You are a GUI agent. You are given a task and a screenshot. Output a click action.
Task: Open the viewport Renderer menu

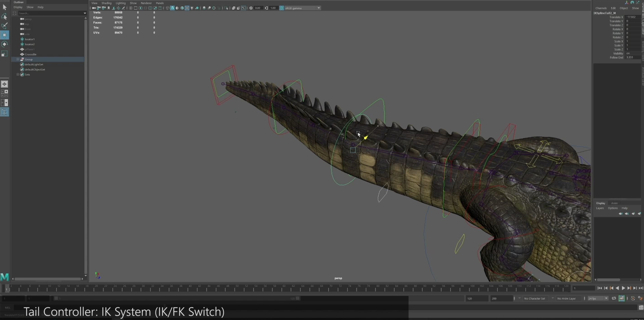(x=146, y=3)
